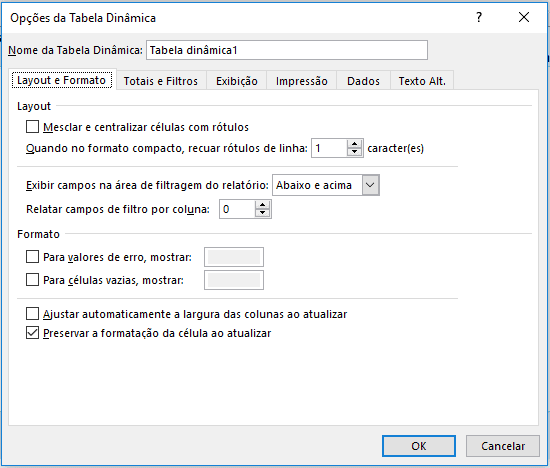Close the Opções da Tabela Dinâmica dialog
The height and width of the screenshot is (468, 550).
click(524, 17)
